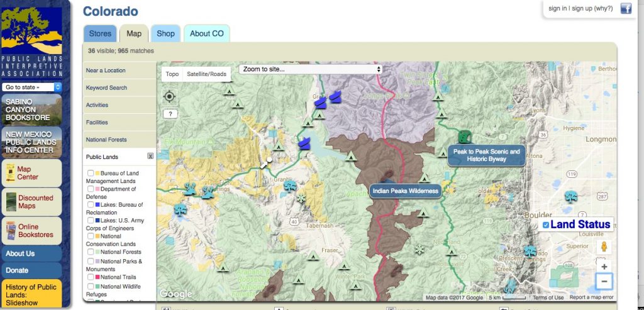644x310 pixels.
Task: Open the Facebook page icon
Action: pos(626,8)
